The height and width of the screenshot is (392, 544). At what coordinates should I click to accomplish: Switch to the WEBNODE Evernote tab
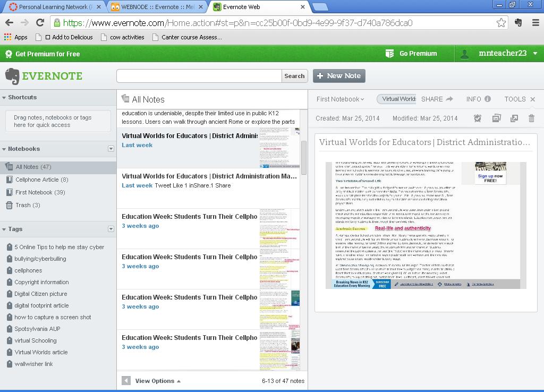tap(157, 6)
